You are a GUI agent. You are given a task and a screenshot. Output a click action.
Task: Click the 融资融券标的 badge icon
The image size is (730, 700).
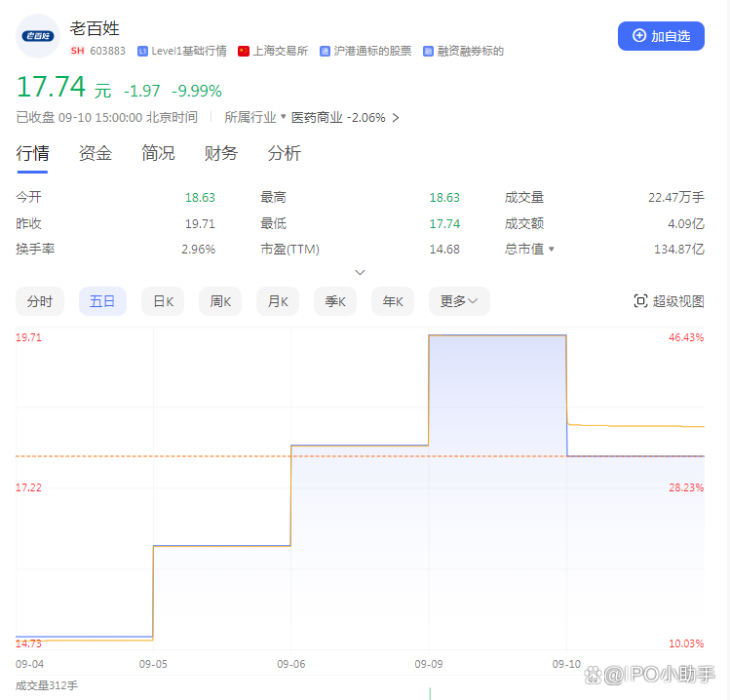pyautogui.click(x=428, y=52)
